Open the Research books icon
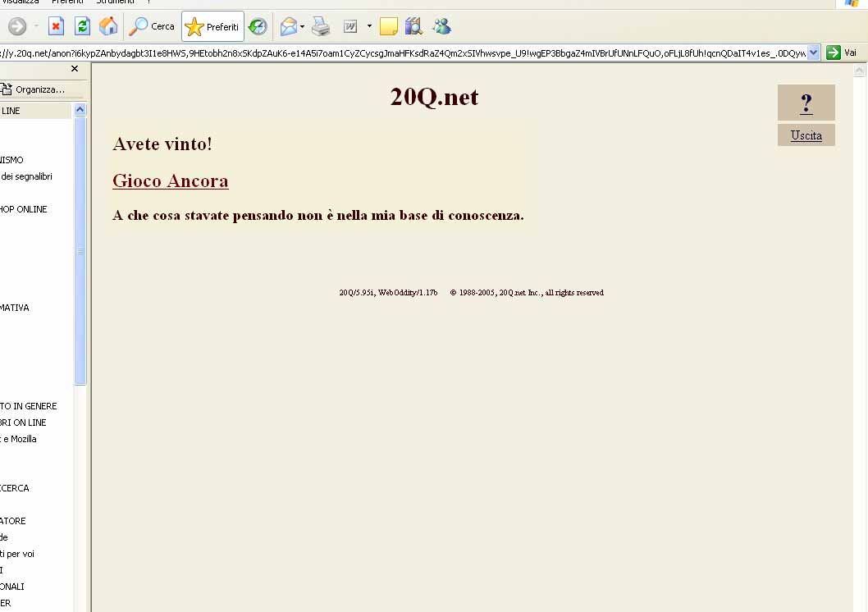Image resolution: width=868 pixels, height=612 pixels. pyautogui.click(x=413, y=26)
